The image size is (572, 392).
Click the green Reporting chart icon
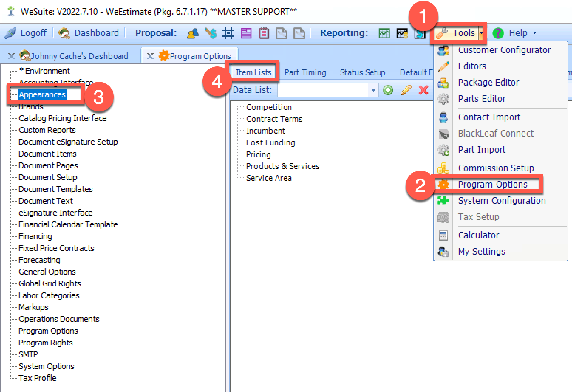tap(384, 33)
